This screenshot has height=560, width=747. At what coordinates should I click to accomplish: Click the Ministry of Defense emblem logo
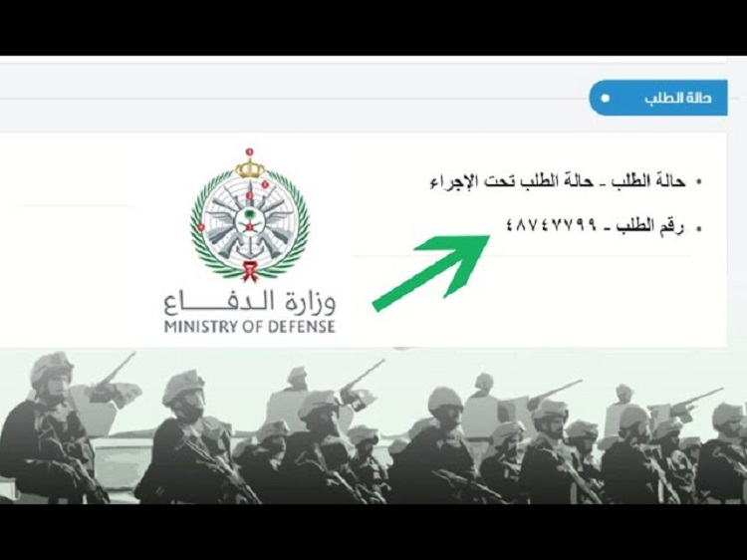coord(250,215)
